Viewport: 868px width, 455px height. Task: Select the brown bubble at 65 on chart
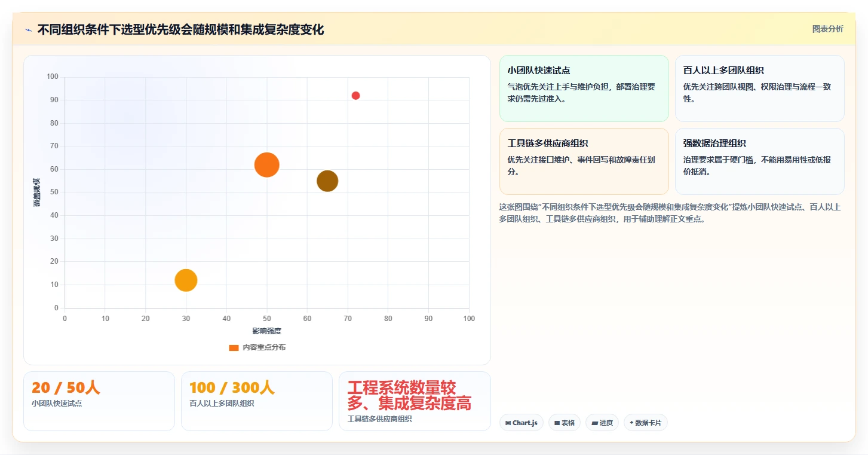pos(327,181)
